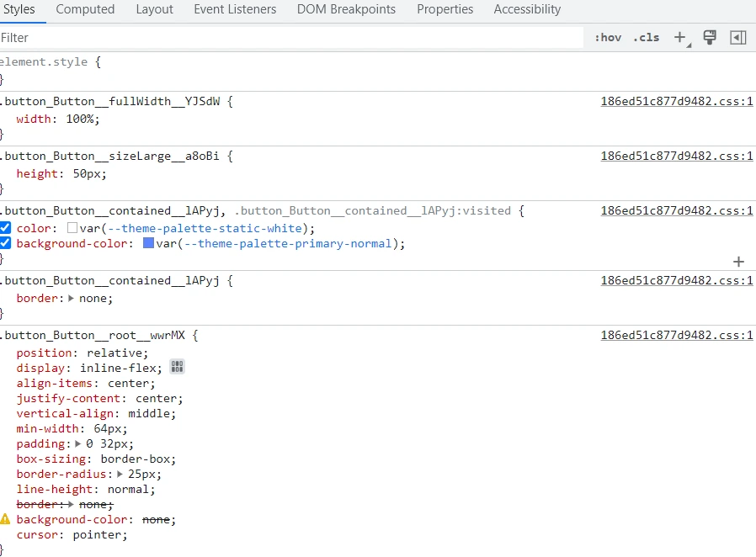Open the Event Listeners tab
The height and width of the screenshot is (557, 756).
pyautogui.click(x=235, y=9)
